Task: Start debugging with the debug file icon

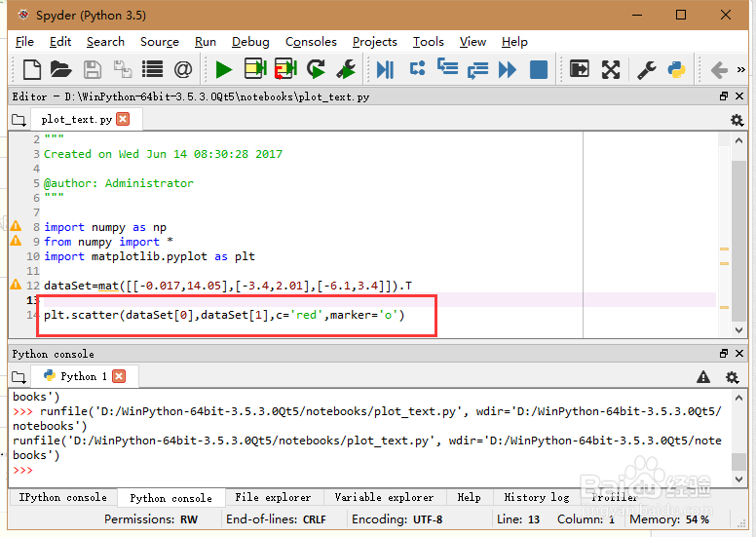Action: coord(385,69)
